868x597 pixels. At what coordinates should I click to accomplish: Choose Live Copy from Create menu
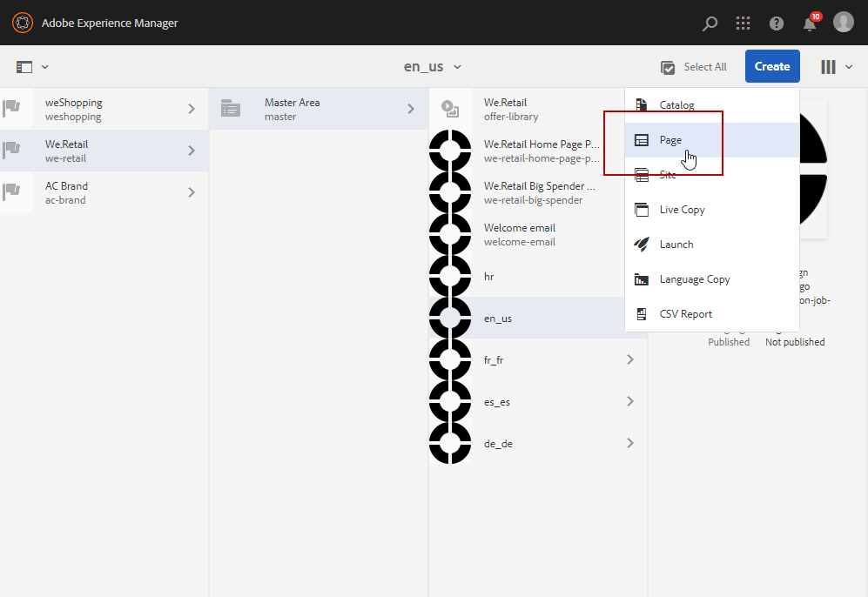tap(712, 210)
